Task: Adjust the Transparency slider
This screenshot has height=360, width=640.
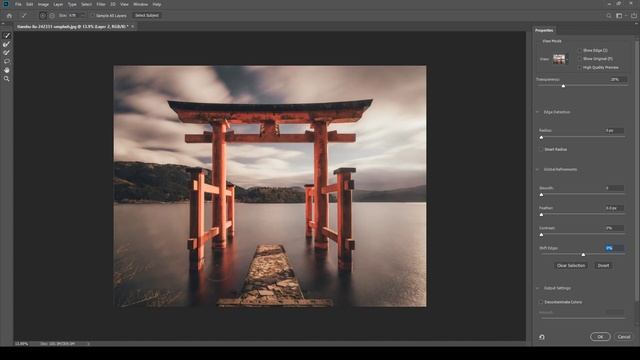Action: click(x=563, y=86)
